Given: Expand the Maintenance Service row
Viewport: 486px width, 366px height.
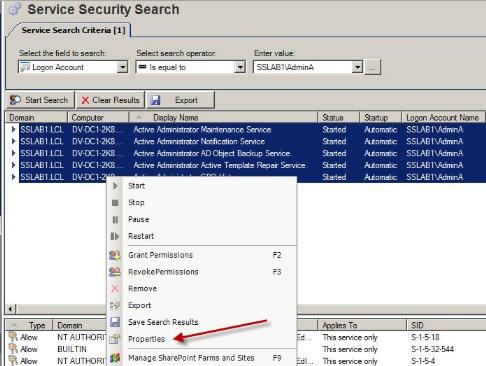Looking at the screenshot, I should tap(13, 130).
